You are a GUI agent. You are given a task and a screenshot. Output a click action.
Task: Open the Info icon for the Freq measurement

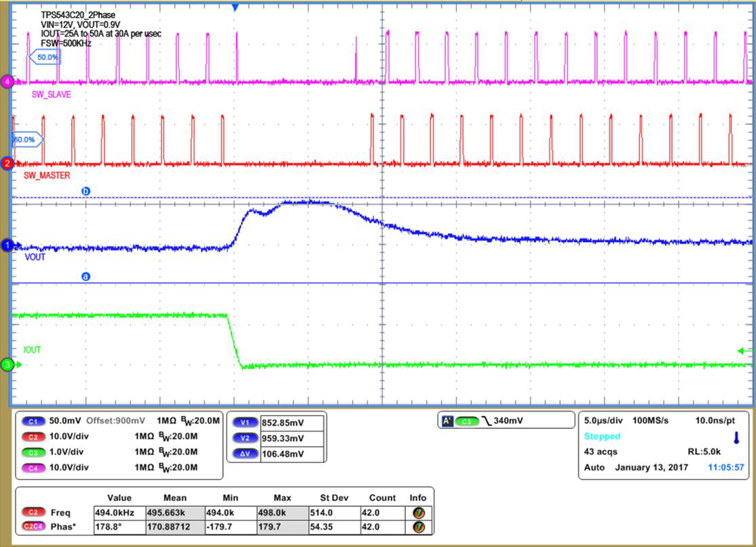[x=418, y=511]
